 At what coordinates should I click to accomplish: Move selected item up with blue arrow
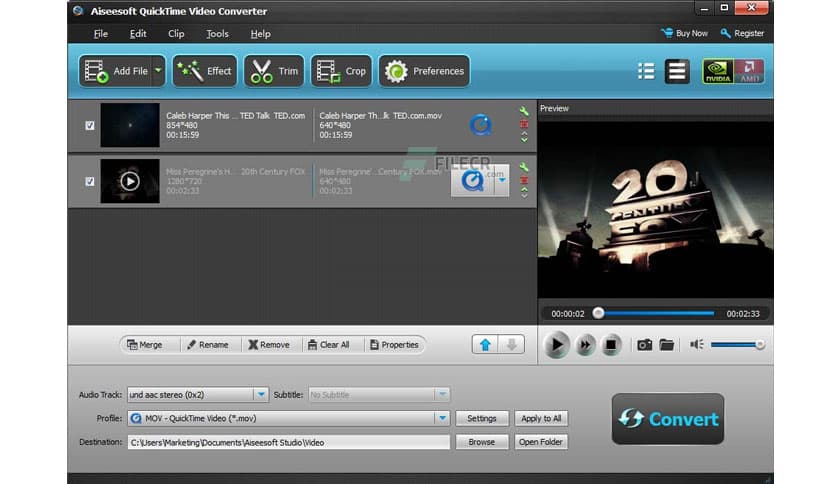point(485,345)
